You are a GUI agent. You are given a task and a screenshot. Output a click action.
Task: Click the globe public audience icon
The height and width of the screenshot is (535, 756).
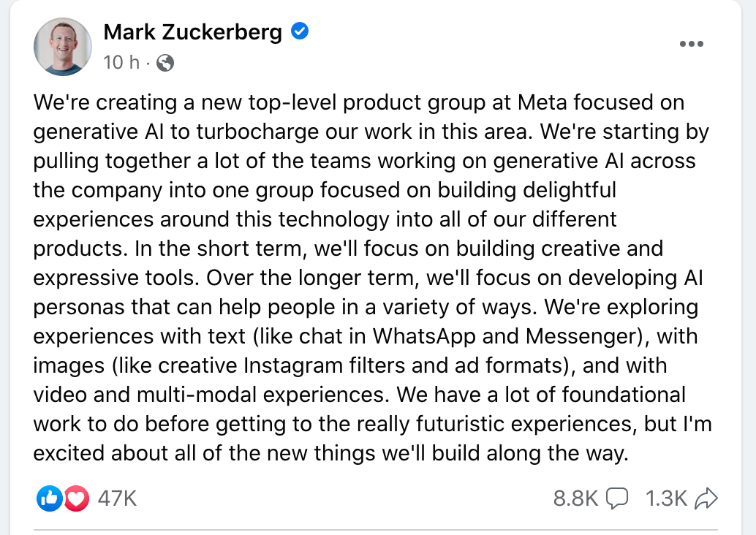[165, 63]
